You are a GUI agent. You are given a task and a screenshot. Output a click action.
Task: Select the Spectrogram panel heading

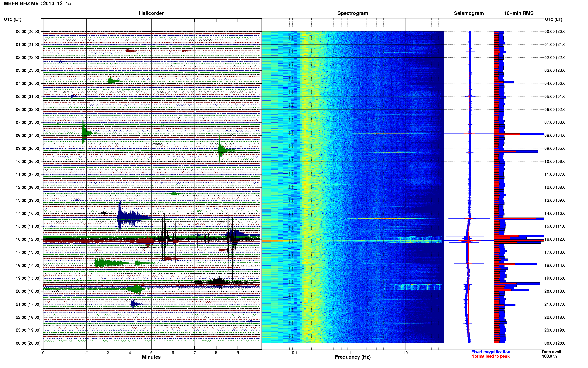coord(353,13)
